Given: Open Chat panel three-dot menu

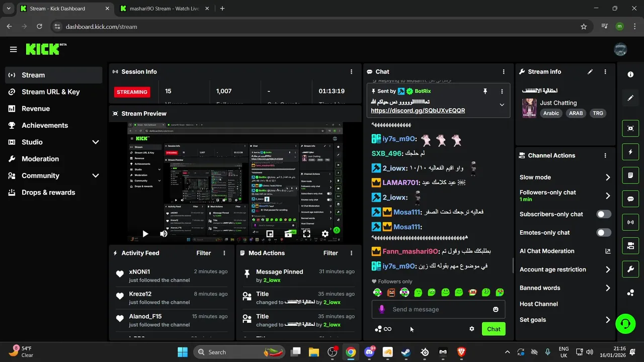Looking at the screenshot, I should tap(504, 72).
